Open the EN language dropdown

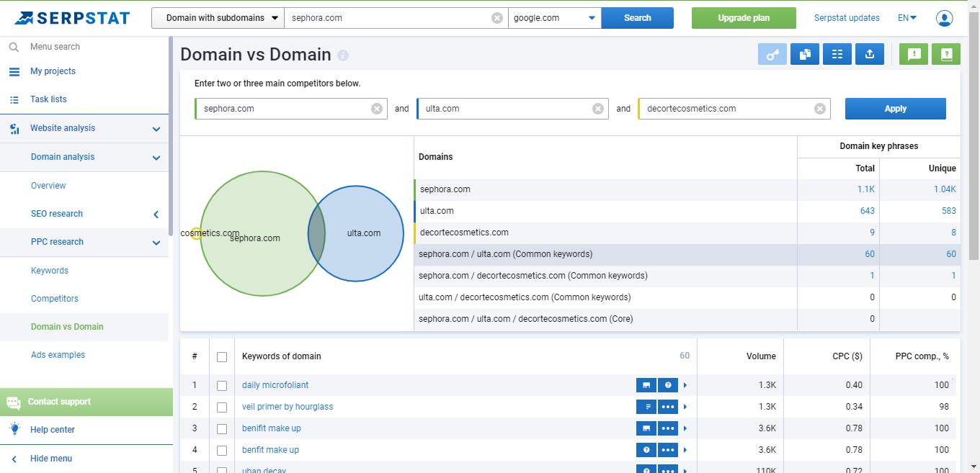(x=907, y=18)
